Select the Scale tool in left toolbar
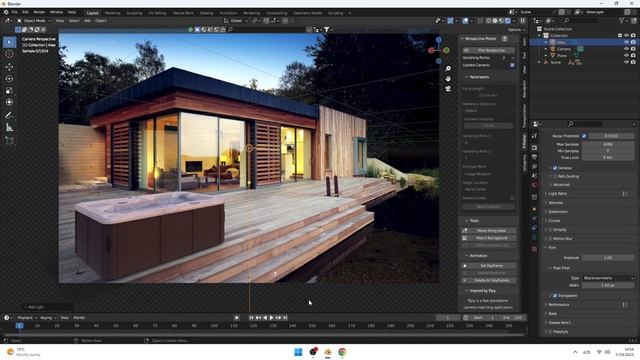 tap(9, 91)
